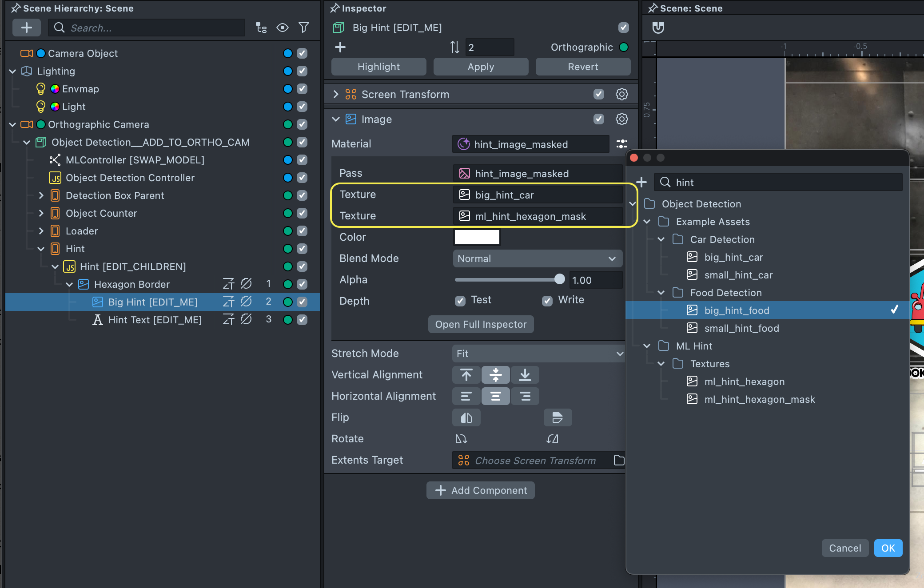Click the material options sliders icon

pyautogui.click(x=621, y=144)
